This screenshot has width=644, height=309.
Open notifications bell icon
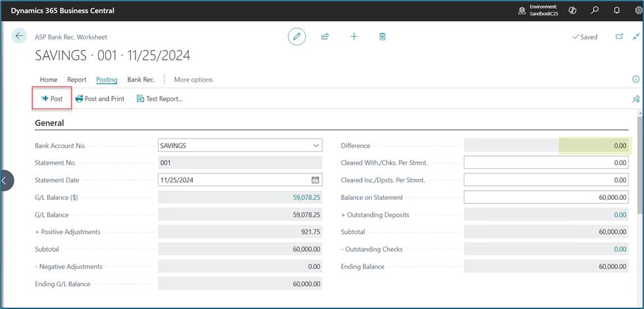click(616, 11)
